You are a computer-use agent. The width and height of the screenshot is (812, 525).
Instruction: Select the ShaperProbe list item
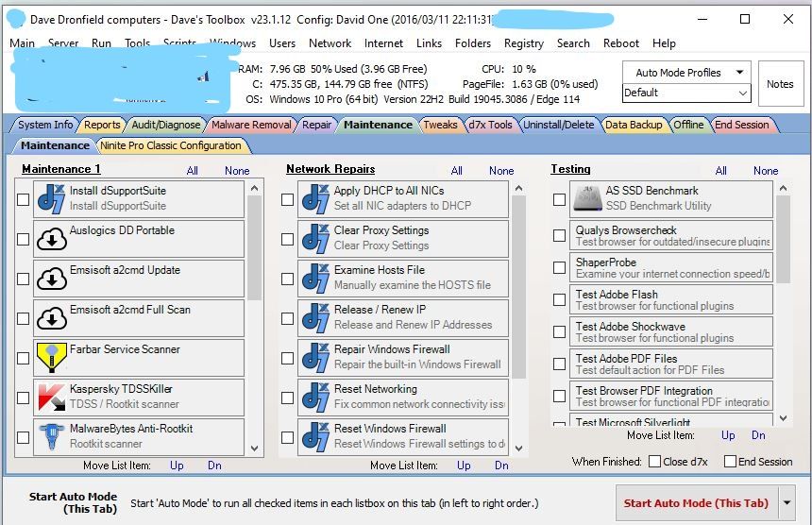(x=671, y=267)
